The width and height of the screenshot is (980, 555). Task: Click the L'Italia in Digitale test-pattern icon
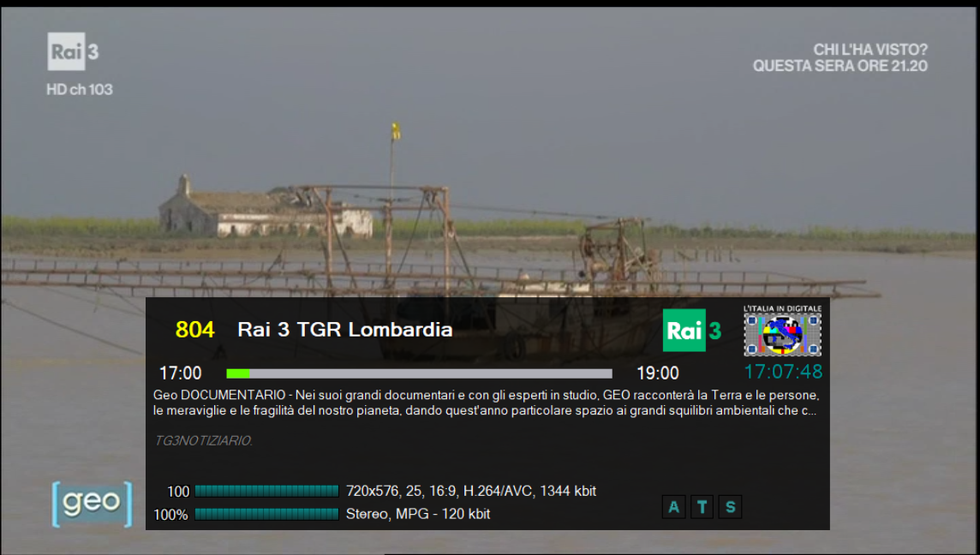click(x=782, y=331)
